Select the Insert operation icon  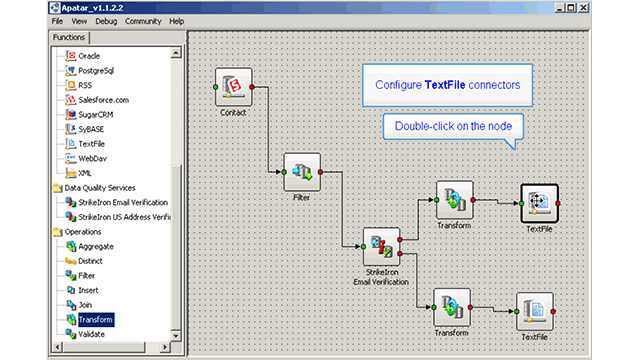pos(71,290)
